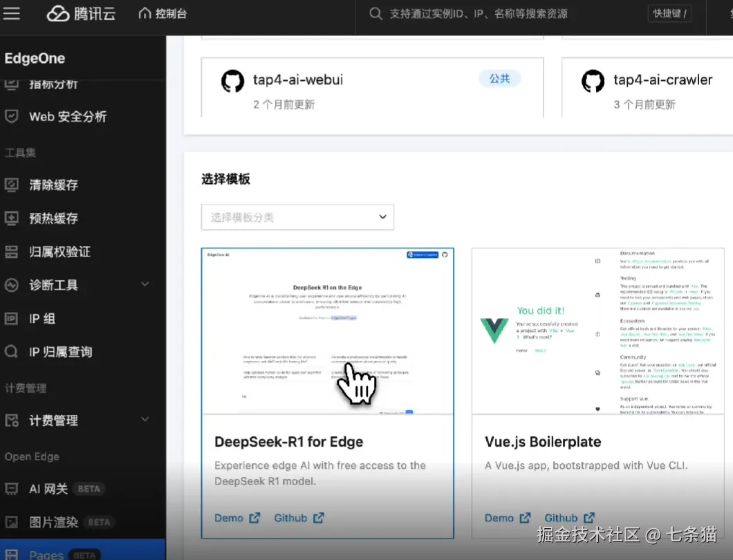Open the 诊断工具 submenu

coord(52,285)
